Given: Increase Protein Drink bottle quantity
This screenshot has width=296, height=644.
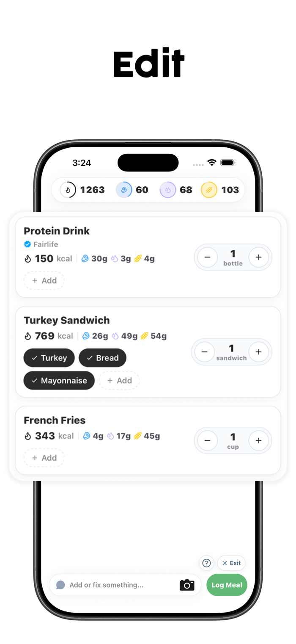Looking at the screenshot, I should click(x=258, y=257).
